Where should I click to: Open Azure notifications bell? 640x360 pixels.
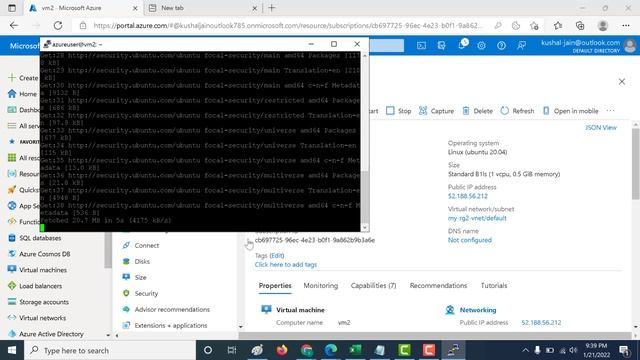[462, 45]
